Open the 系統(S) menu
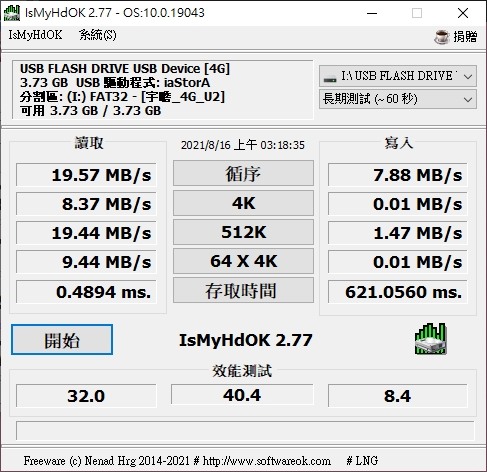This screenshot has height=472, width=487. coord(98,35)
